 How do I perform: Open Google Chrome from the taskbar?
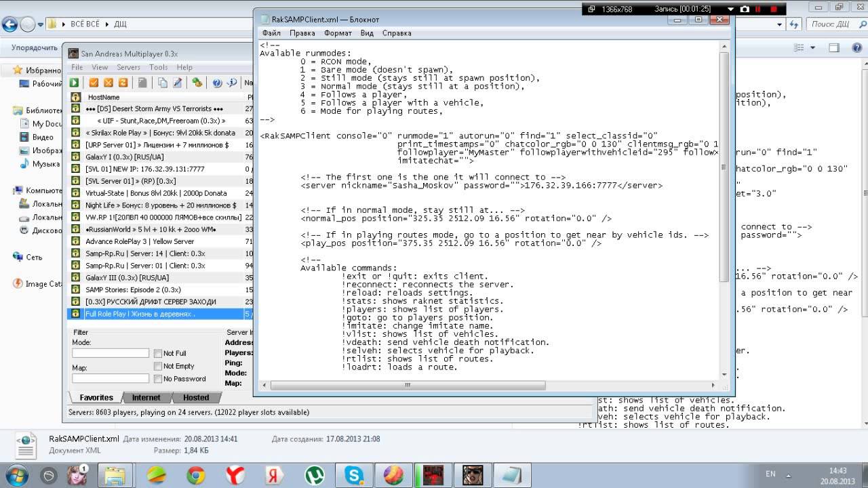(x=196, y=474)
